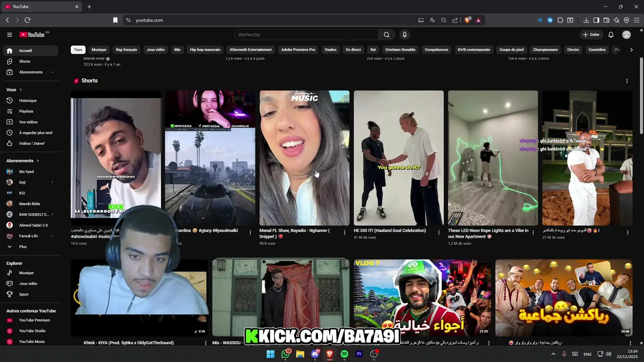Click the search magnifier button
The image size is (644, 362).
click(x=386, y=35)
